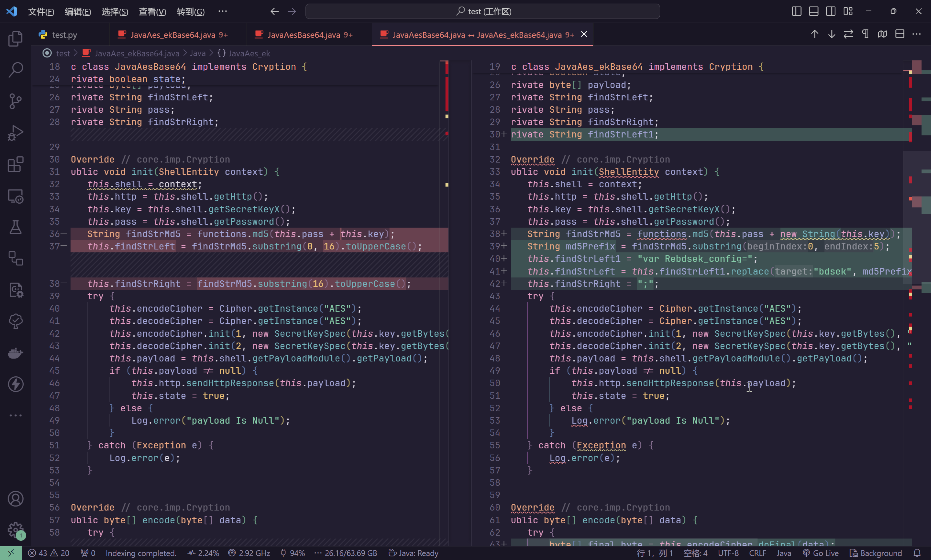Open notifications bell
The image size is (931, 560).
pyautogui.click(x=917, y=553)
